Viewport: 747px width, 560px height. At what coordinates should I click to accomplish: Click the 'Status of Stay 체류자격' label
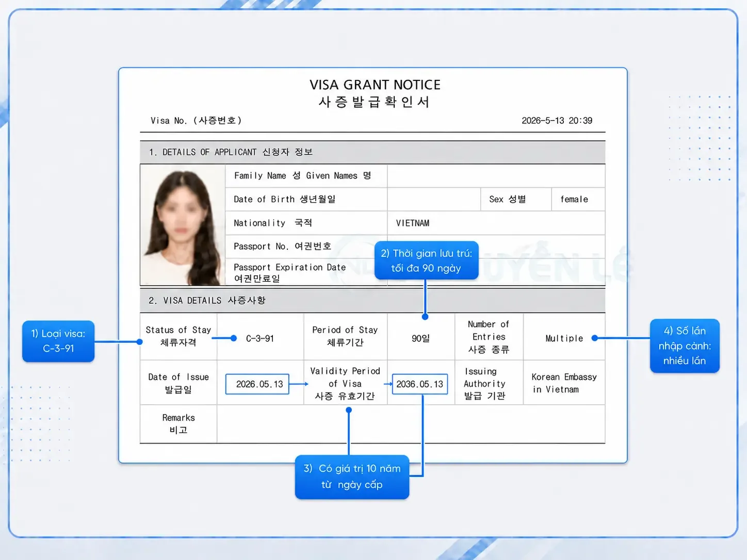coord(178,336)
